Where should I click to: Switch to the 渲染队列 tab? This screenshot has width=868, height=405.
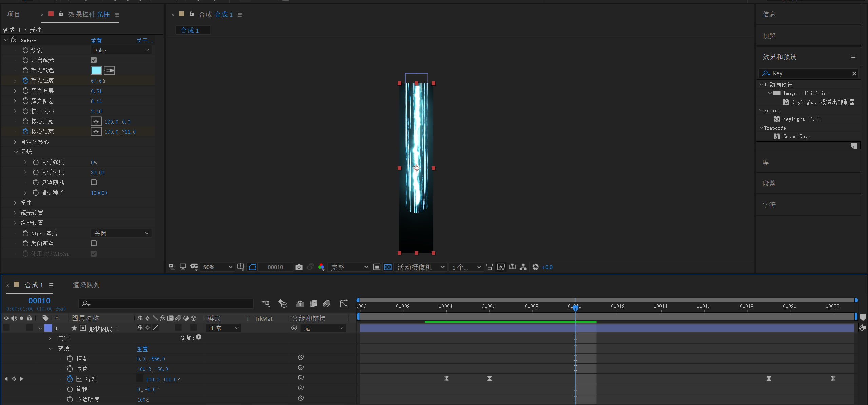86,285
